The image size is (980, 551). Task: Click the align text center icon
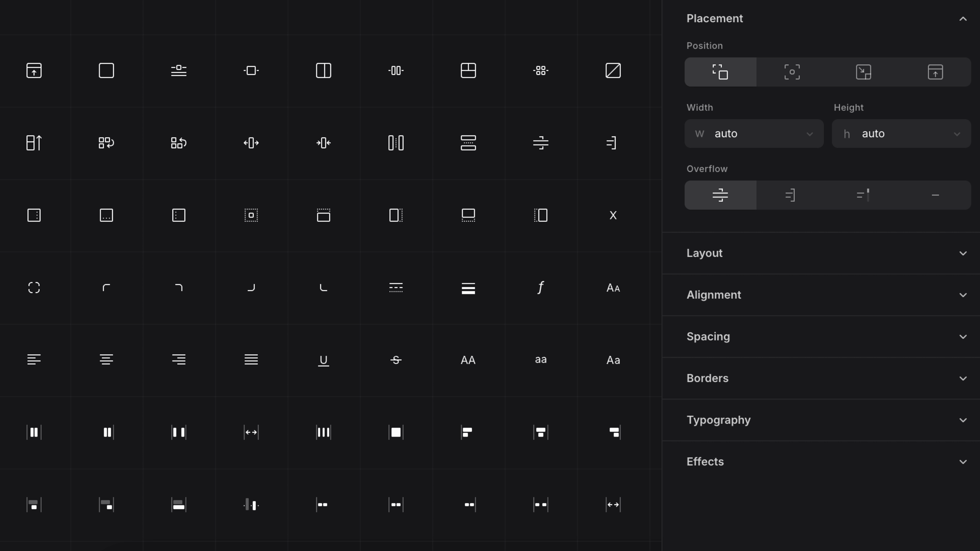[x=106, y=360]
